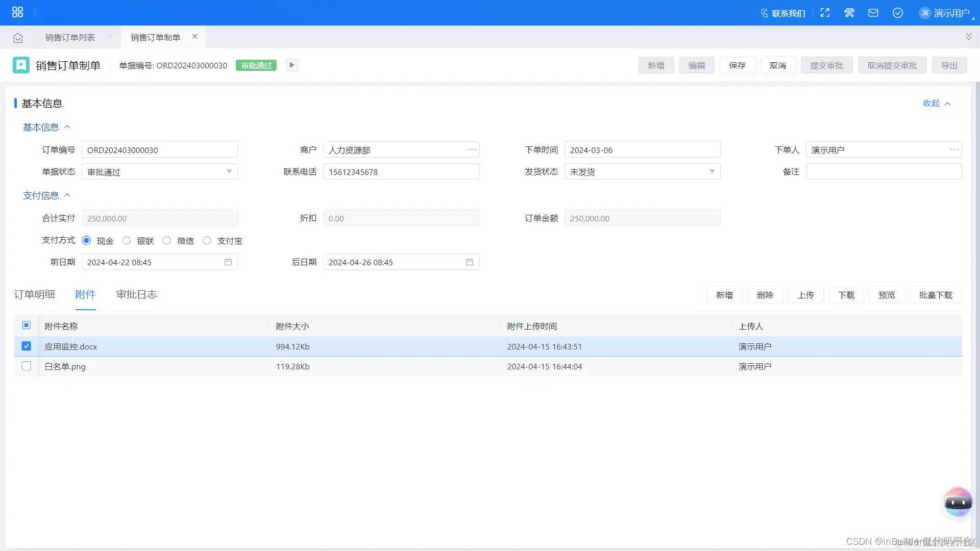Open the mail messages icon
Viewport: 980px width, 551px height.
[x=873, y=13]
